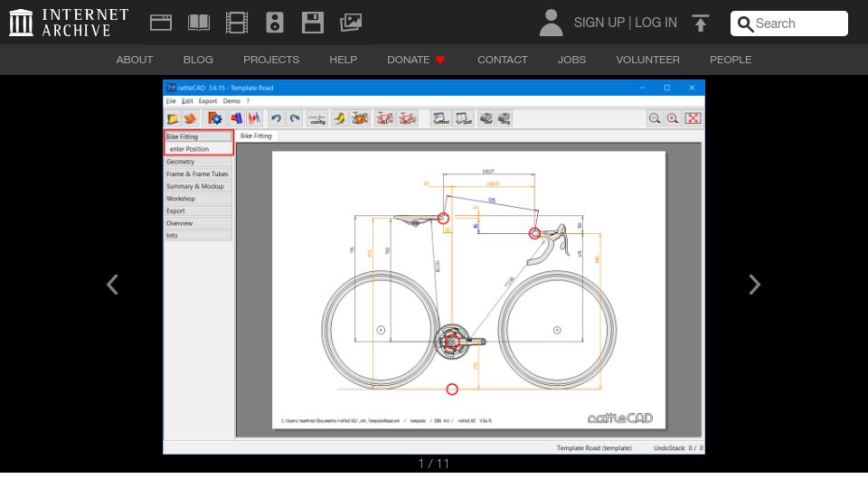Click the rattleCAD zoom in magnifier
868x488 pixels.
click(673, 118)
